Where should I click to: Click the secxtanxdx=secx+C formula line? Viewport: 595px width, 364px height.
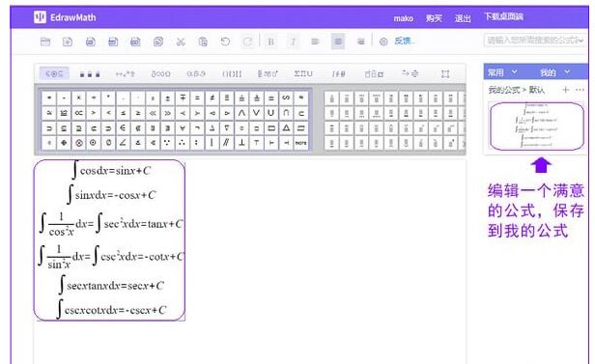pyautogui.click(x=111, y=285)
